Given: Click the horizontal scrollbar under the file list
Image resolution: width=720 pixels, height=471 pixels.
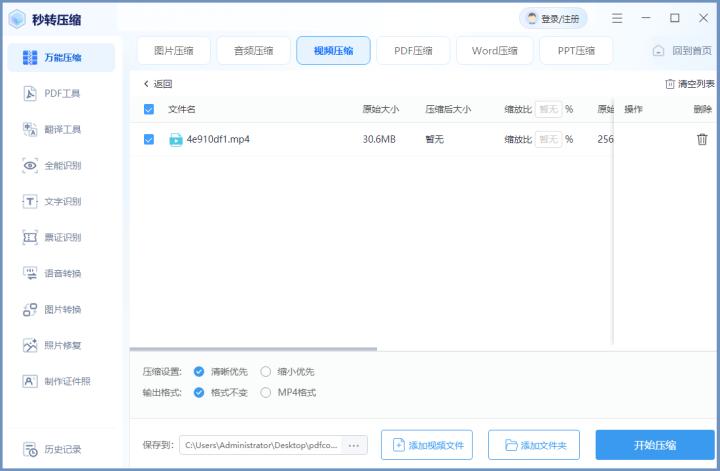Looking at the screenshot, I should pyautogui.click(x=253, y=349).
